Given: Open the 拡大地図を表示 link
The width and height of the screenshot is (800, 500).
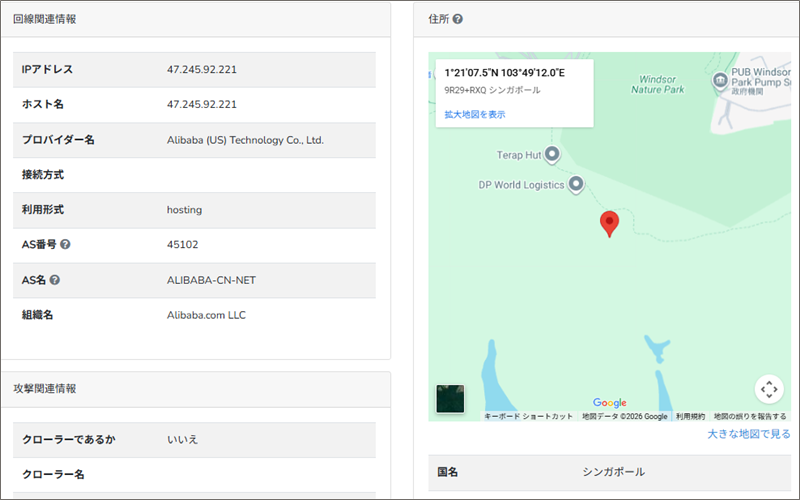Looking at the screenshot, I should 475,115.
